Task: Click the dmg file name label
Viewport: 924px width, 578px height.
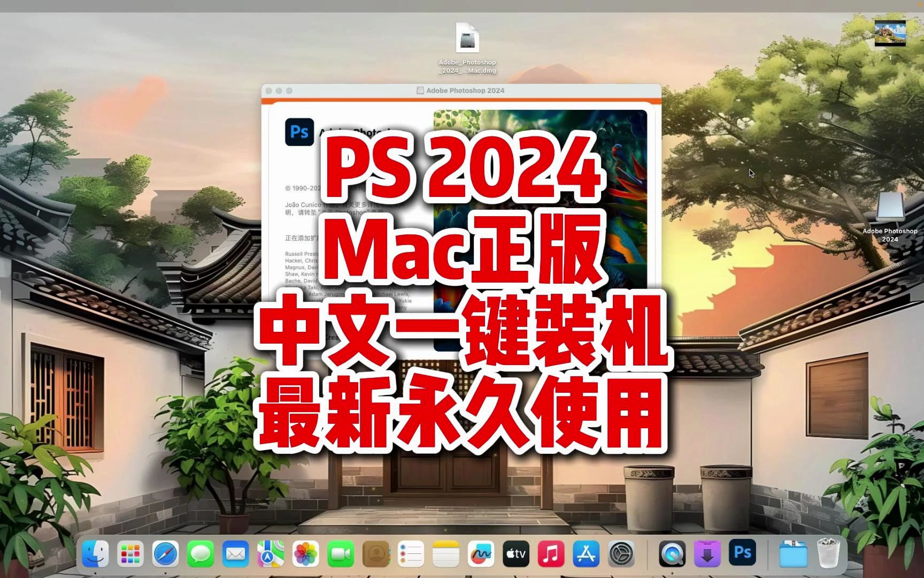Action: tap(467, 66)
